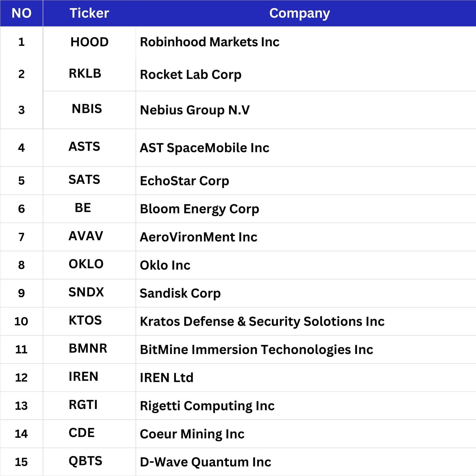Screen dimensions: 476x476
Task: Click BitMine Immersion Techonologies Inc cell
Action: click(256, 349)
